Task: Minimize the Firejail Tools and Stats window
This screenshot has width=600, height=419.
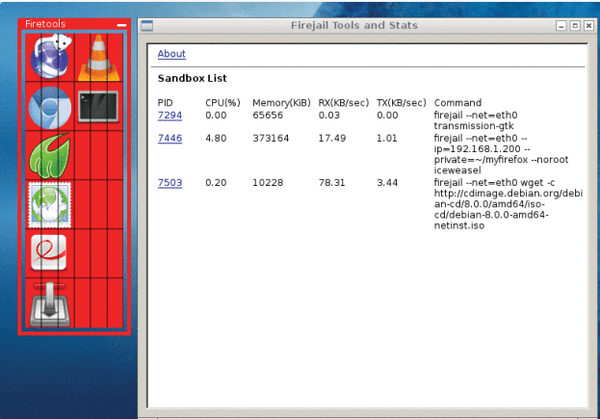Action: [x=560, y=25]
